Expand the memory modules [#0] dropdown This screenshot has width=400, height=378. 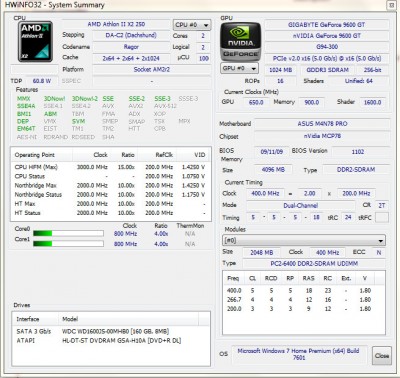pos(304,240)
